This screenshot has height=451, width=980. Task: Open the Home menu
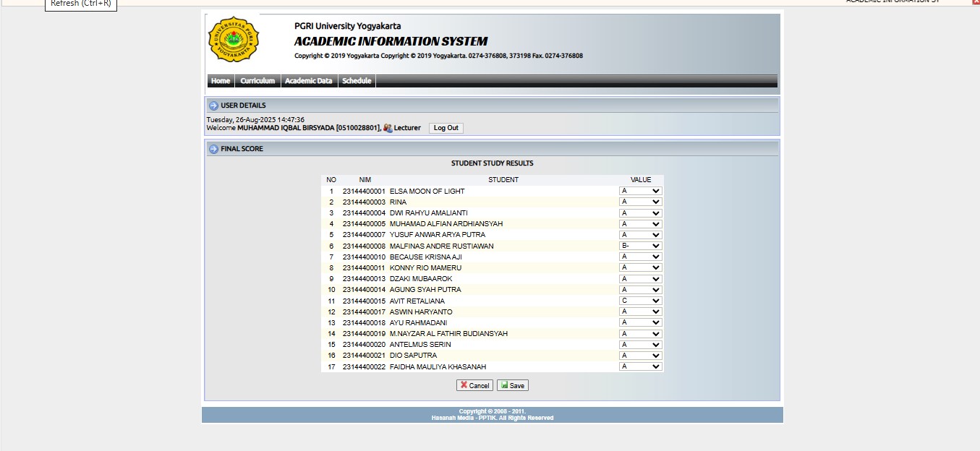[x=221, y=81]
